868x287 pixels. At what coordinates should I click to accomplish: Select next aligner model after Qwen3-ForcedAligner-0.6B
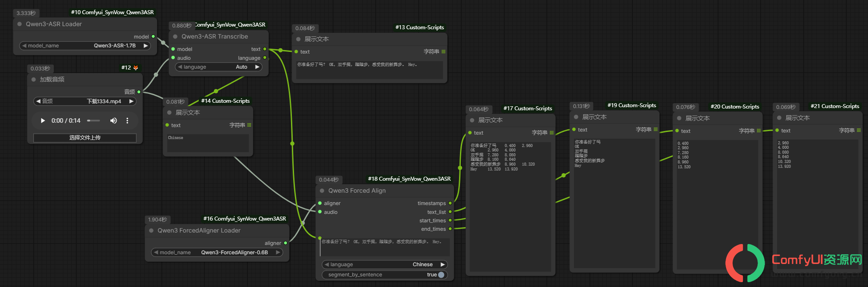tap(278, 252)
